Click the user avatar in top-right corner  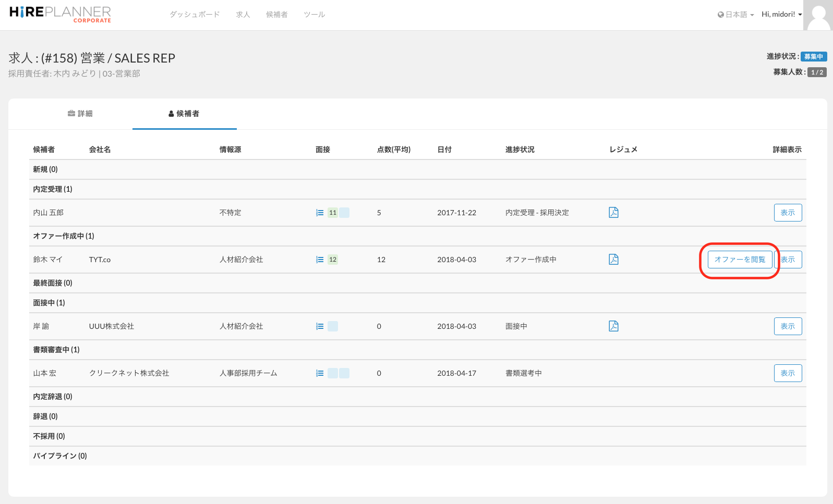click(x=817, y=15)
